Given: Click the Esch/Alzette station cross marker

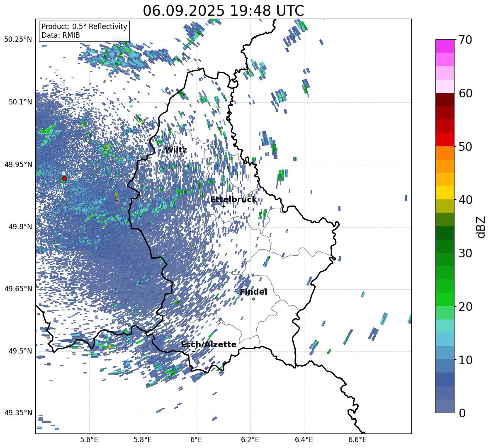Looking at the screenshot, I should point(194,351).
